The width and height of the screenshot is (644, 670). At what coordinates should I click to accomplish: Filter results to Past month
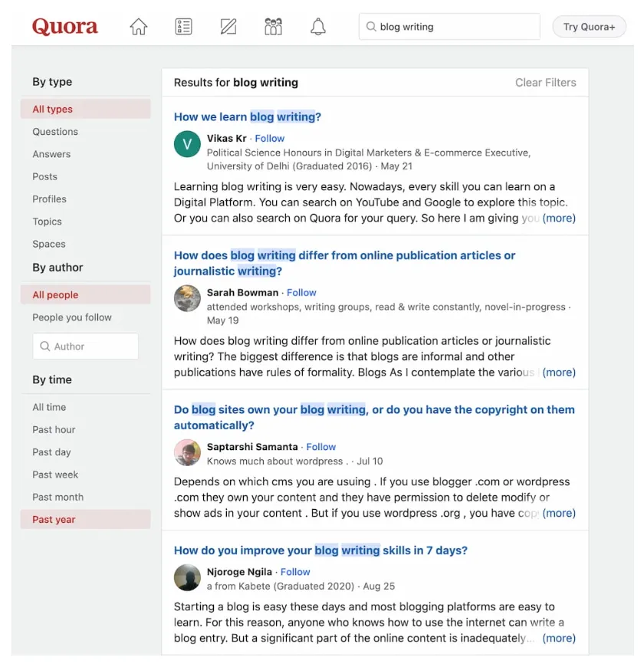click(58, 498)
